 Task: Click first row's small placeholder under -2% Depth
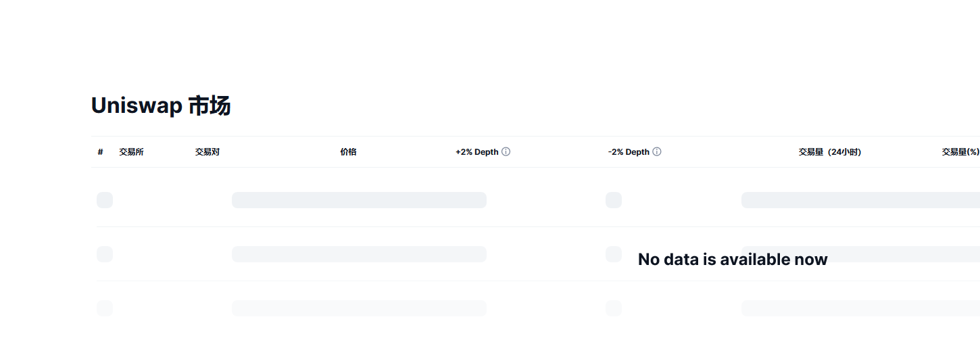[x=614, y=200]
